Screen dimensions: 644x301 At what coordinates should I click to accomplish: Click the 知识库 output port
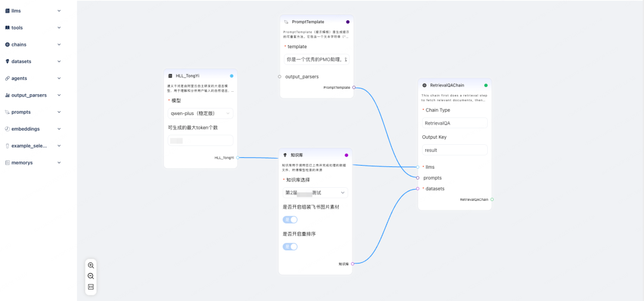(352, 263)
